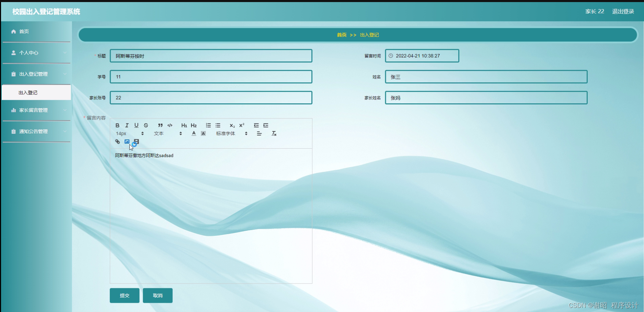
Task: Insert a blockquote in the editor
Action: pos(160,125)
